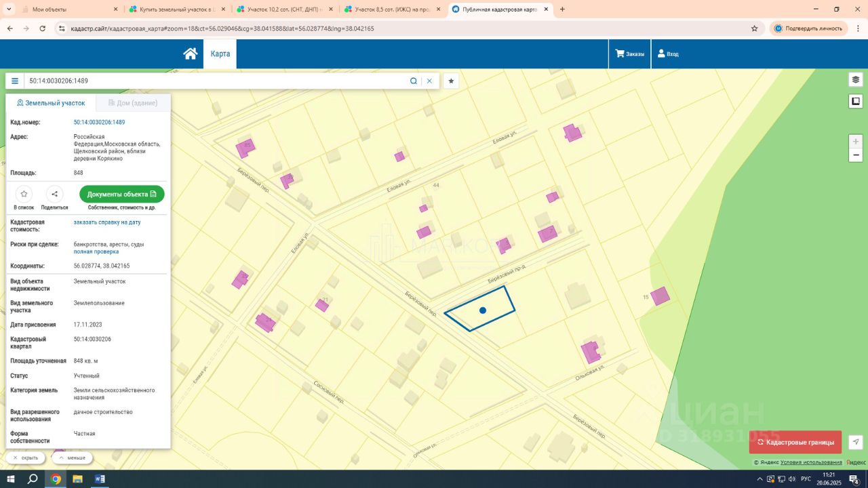
Task: Hide the info panel with скрыть button
Action: (26, 457)
